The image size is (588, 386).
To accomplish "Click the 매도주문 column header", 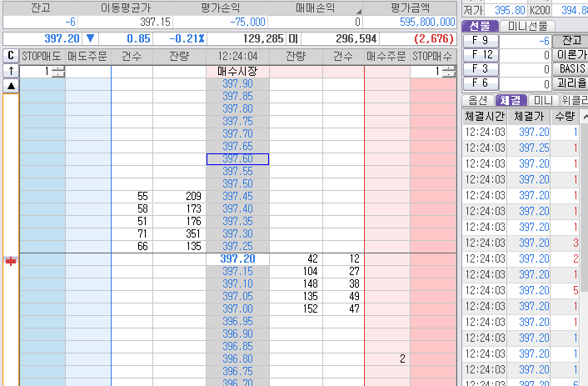I will (x=87, y=57).
